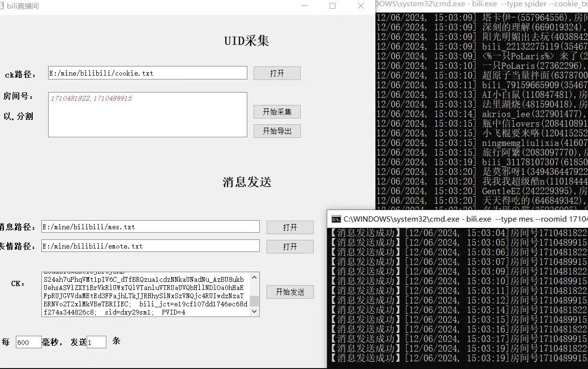Open file browser for 消息路径

point(290,227)
